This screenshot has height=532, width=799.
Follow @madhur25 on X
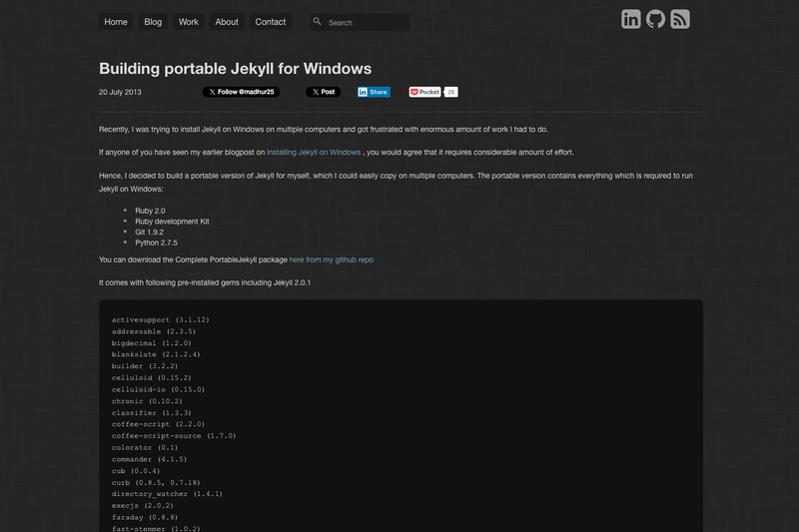pos(242,92)
